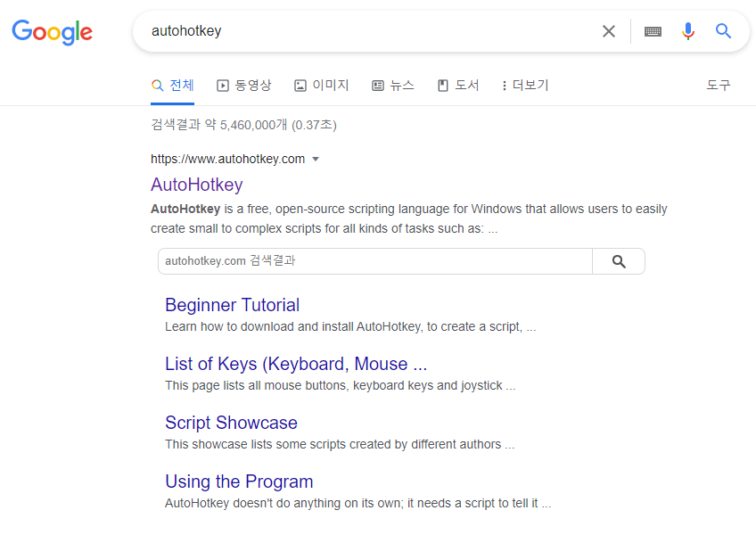Open the 도구 tools option

(719, 86)
